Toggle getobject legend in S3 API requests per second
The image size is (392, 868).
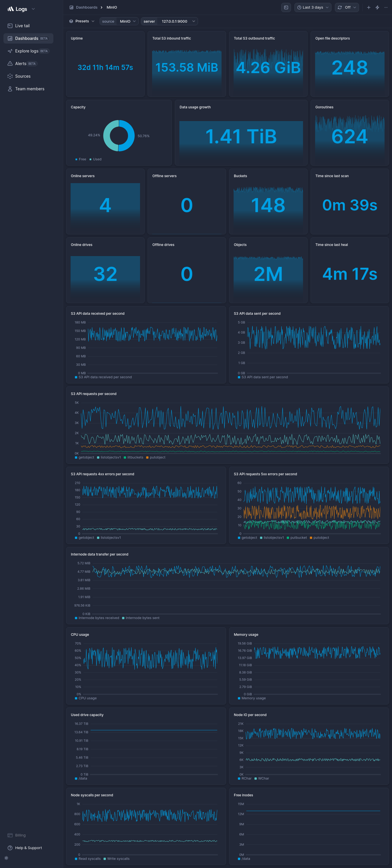[x=84, y=458]
